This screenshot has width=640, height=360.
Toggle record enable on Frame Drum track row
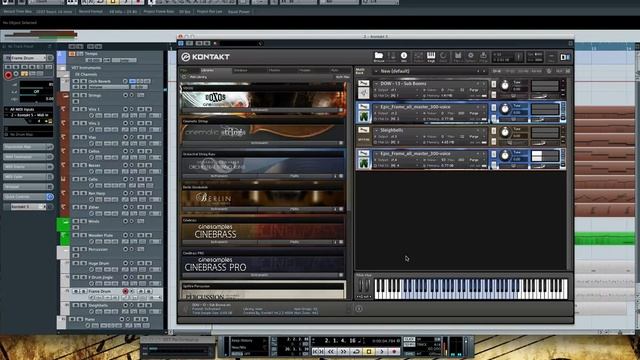click(x=125, y=291)
